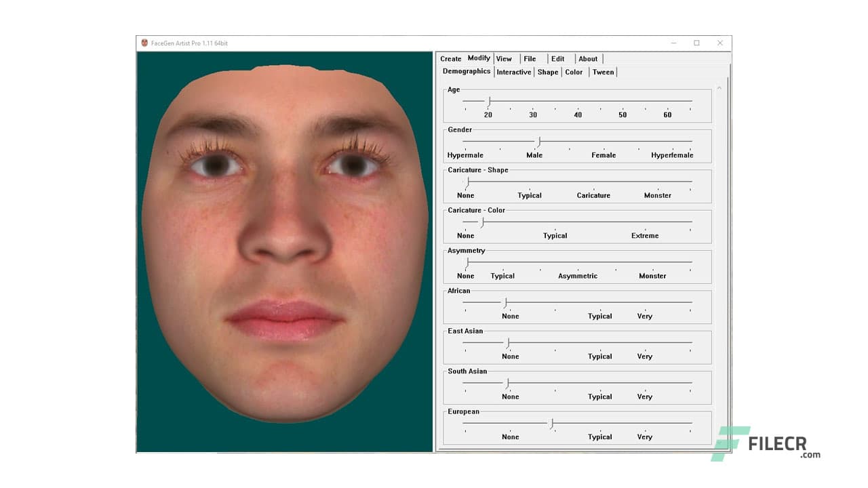Open the Edit menu tab
868x488 pixels.
tap(557, 58)
